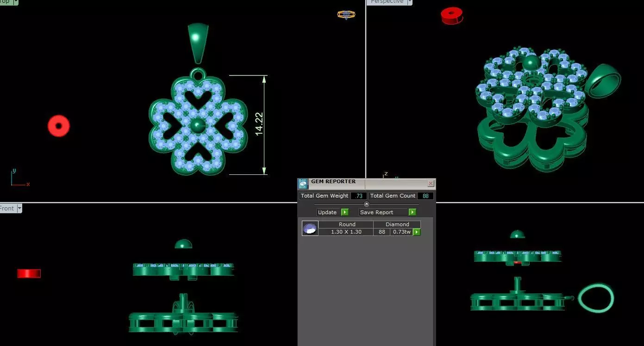Select the dome cap in Front viewport

point(183,244)
